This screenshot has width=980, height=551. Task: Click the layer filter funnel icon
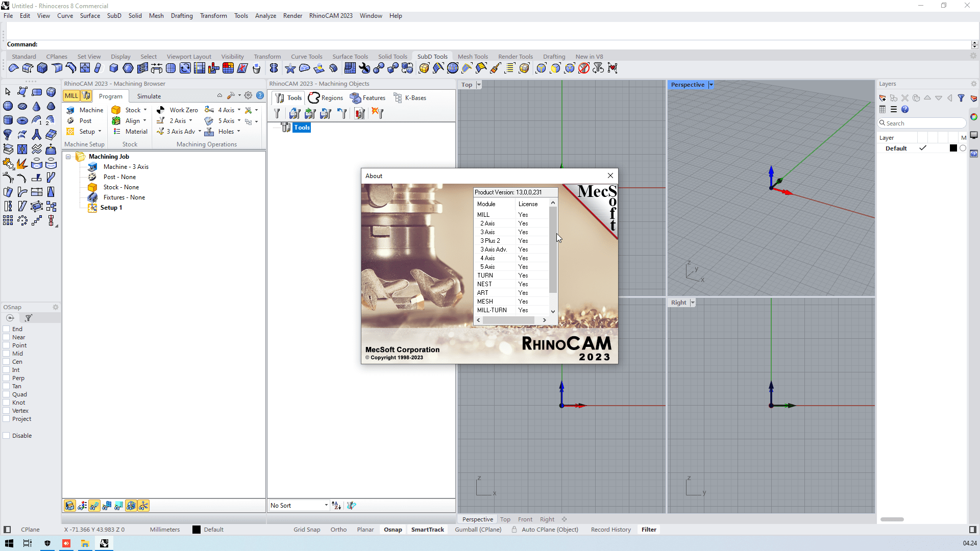pos(961,98)
